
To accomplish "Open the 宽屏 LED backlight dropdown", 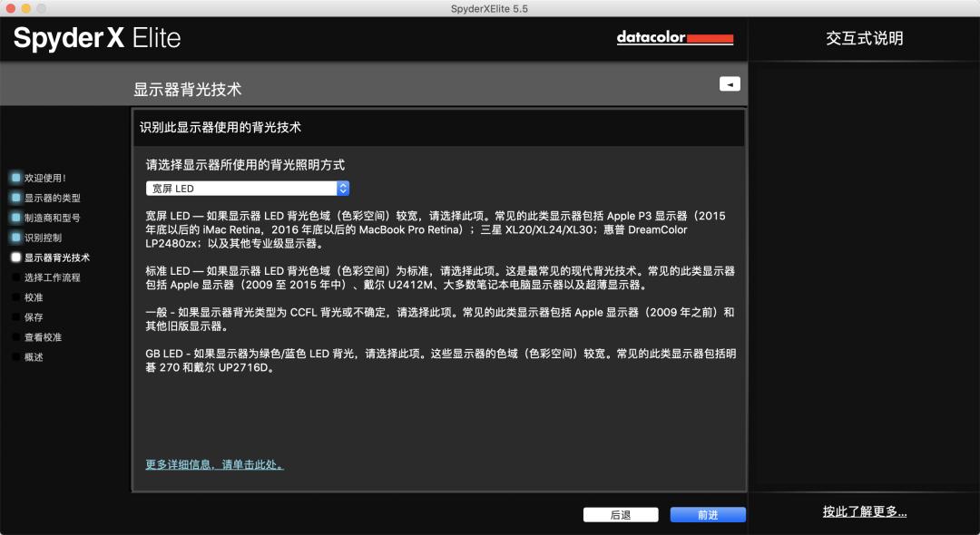I will 248,189.
